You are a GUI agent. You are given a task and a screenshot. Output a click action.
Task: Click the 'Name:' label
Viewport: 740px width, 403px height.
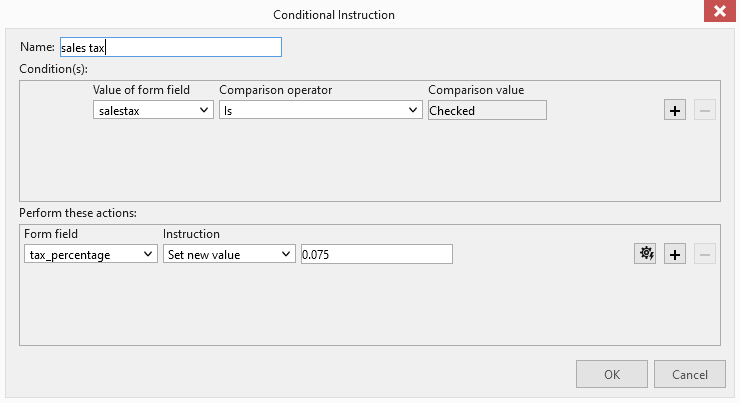click(37, 47)
